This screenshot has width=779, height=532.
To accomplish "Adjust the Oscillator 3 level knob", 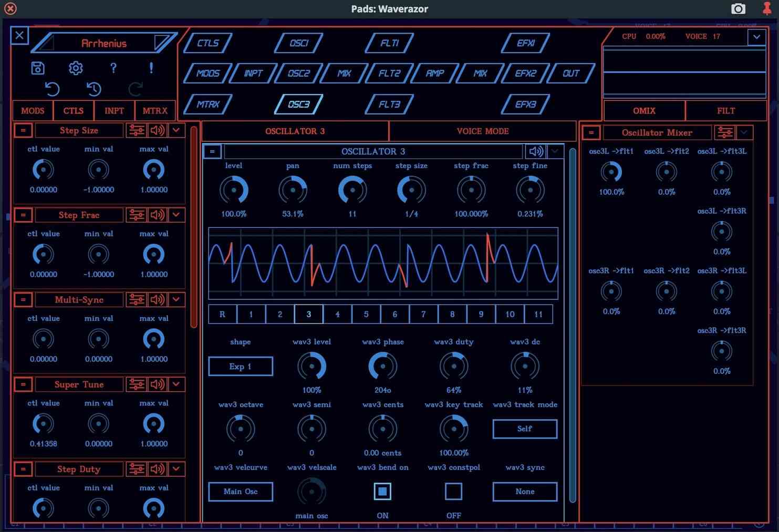I will [x=234, y=190].
